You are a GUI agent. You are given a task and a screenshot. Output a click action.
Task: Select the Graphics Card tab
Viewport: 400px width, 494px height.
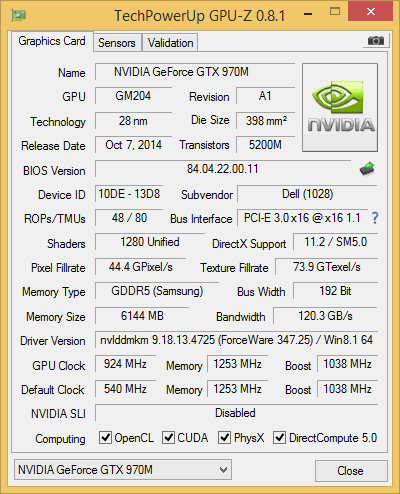(52, 41)
